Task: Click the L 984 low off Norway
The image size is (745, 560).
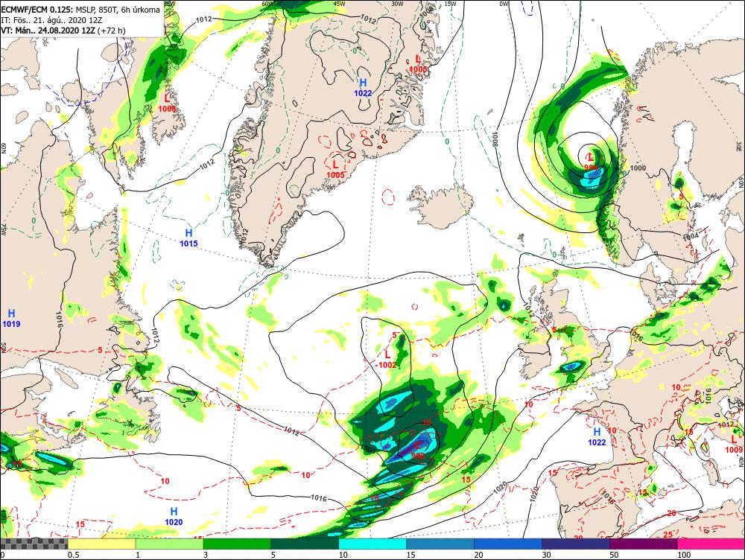Action: pyautogui.click(x=591, y=162)
